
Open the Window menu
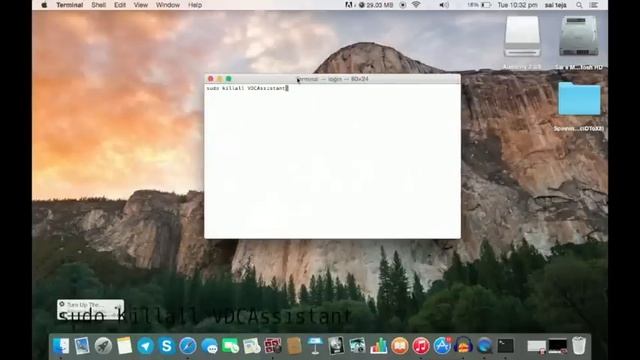(x=168, y=5)
